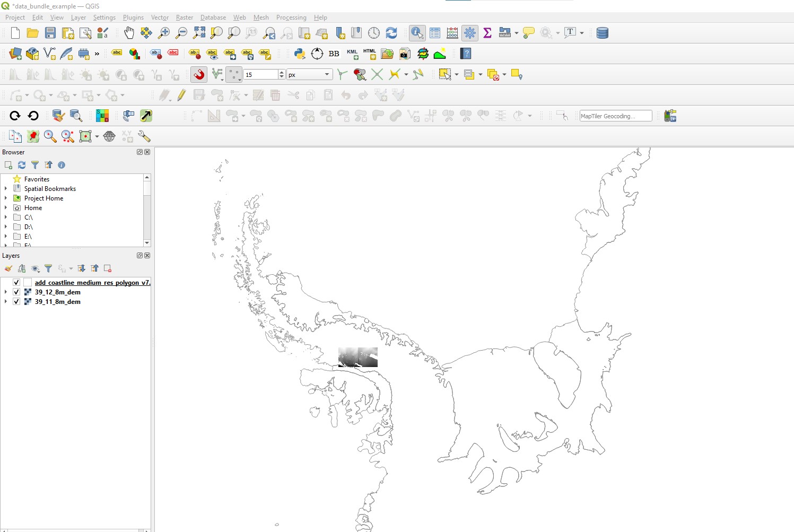Click the SLD color grid plugin icon
Image resolution: width=794 pixels, height=532 pixels.
tap(102, 116)
